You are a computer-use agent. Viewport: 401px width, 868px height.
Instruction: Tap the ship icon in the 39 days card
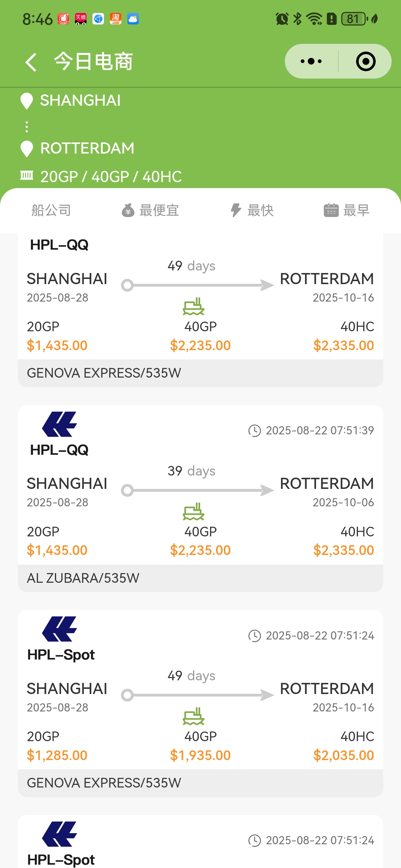(193, 512)
